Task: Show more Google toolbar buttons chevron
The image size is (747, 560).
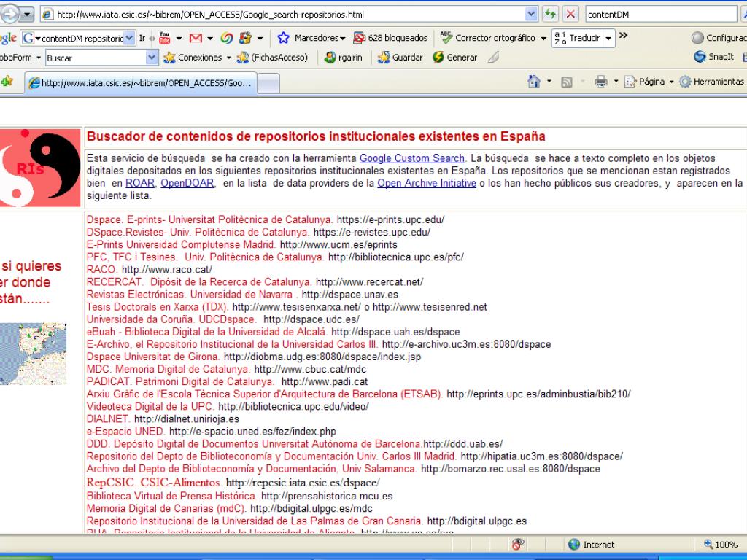Action: (623, 35)
